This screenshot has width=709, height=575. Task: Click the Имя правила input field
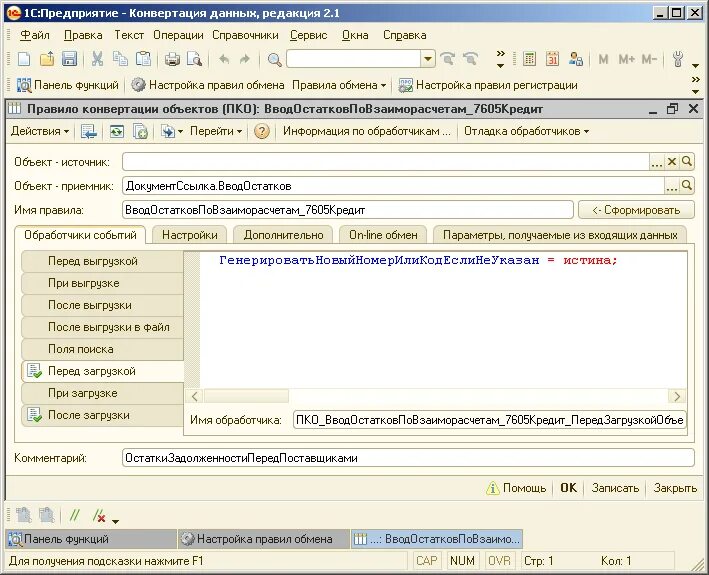[x=347, y=210]
